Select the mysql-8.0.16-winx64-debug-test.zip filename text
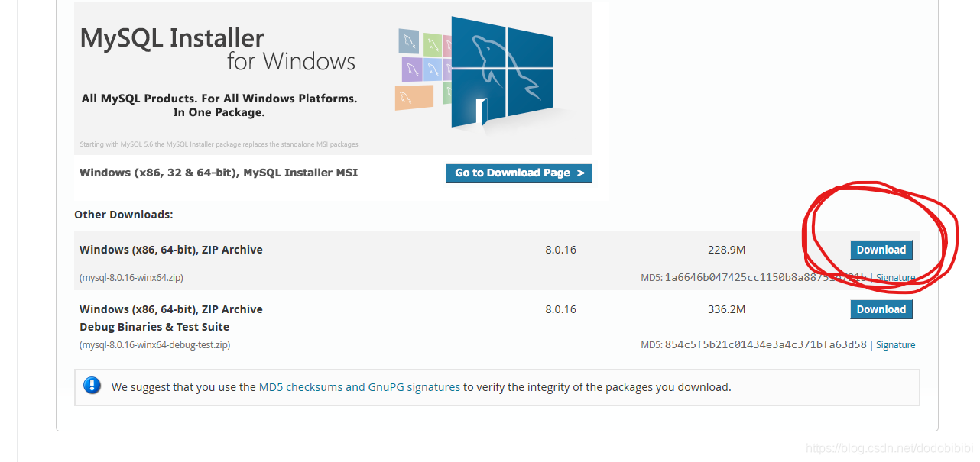The width and height of the screenshot is (980, 462). (x=155, y=345)
